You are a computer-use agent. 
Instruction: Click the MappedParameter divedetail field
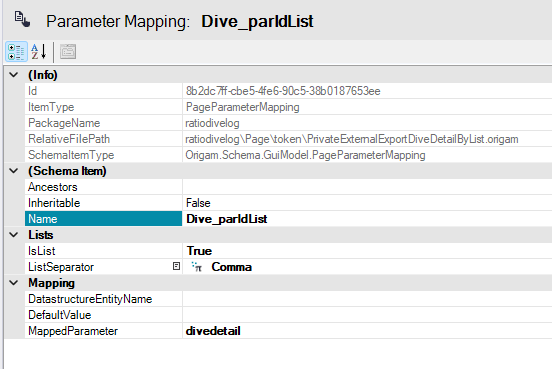tap(367, 331)
